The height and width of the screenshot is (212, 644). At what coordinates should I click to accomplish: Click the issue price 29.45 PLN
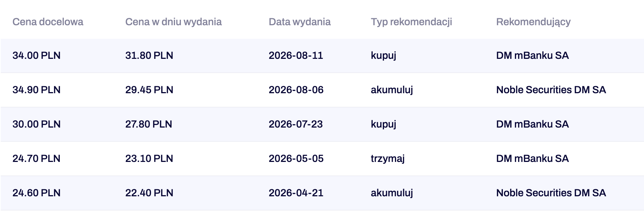point(149,90)
